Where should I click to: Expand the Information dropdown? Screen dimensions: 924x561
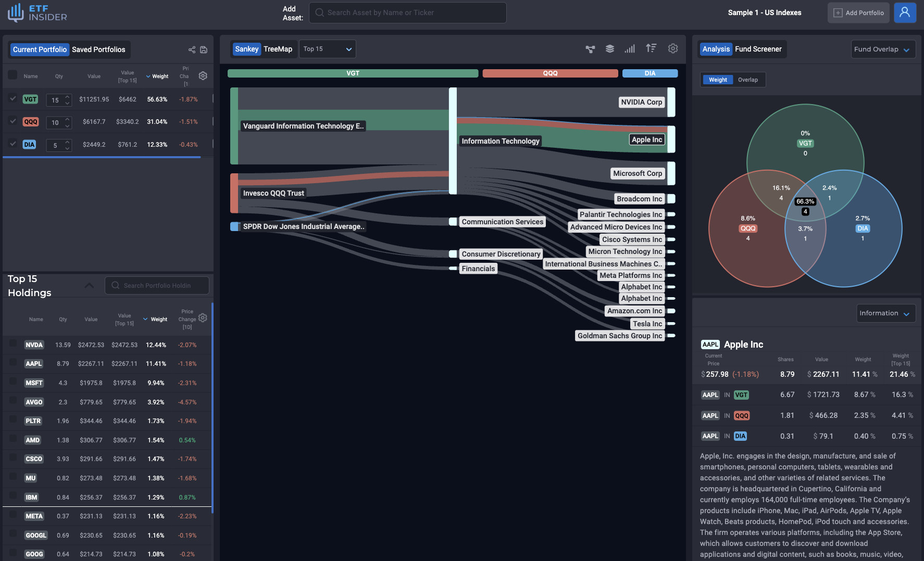[885, 313]
